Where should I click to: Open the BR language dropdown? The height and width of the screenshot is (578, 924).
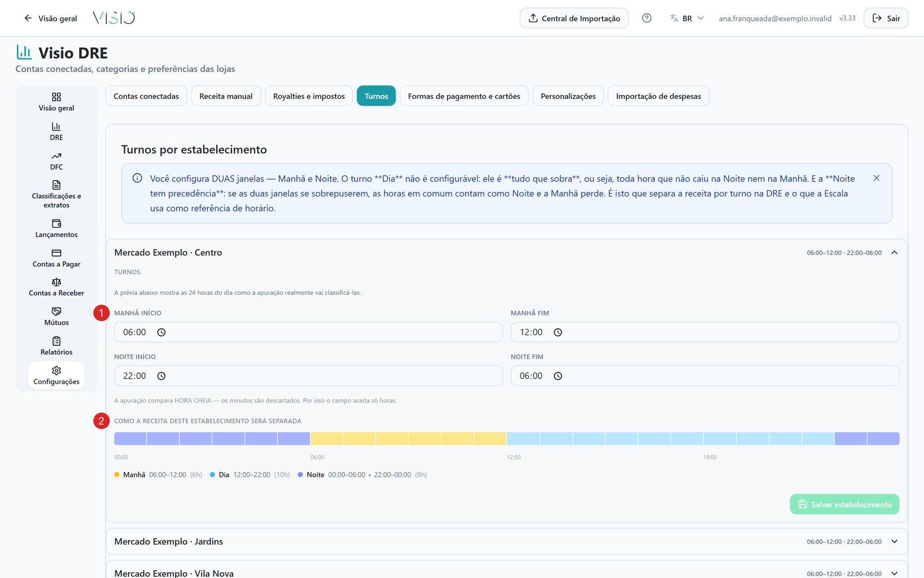pyautogui.click(x=687, y=18)
